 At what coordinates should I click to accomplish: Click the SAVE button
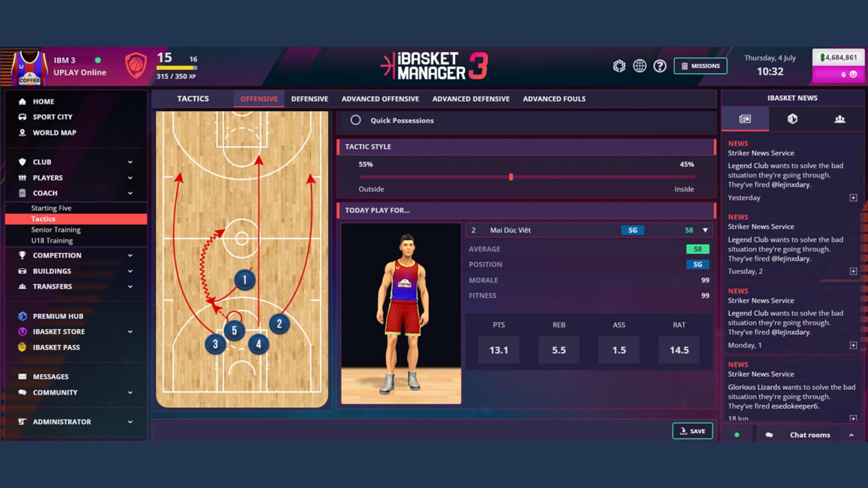coord(693,431)
